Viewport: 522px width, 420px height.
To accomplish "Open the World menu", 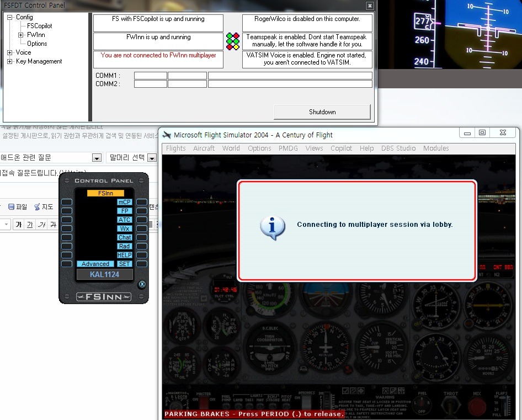I will [x=231, y=148].
